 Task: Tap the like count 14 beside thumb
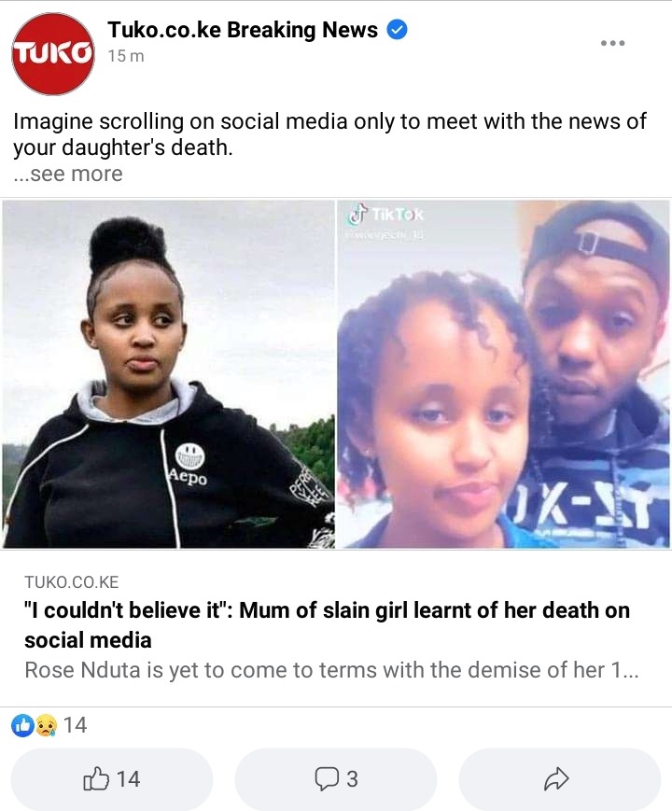pyautogui.click(x=128, y=779)
